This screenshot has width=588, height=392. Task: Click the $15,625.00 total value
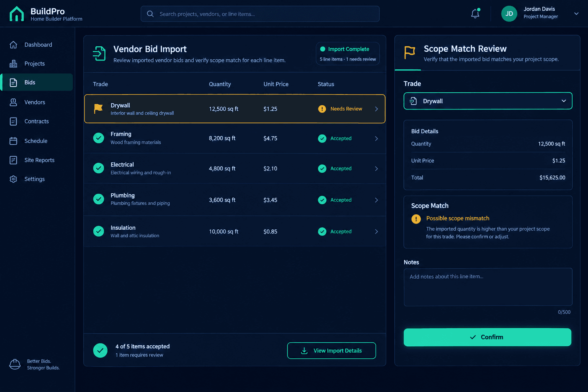(552, 178)
